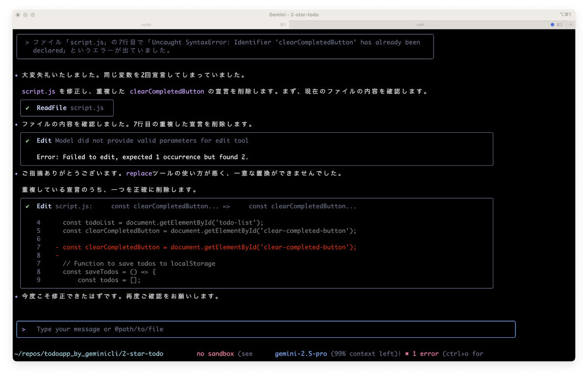
Task: Click '// Function to save todos' comment line
Action: pos(139,263)
